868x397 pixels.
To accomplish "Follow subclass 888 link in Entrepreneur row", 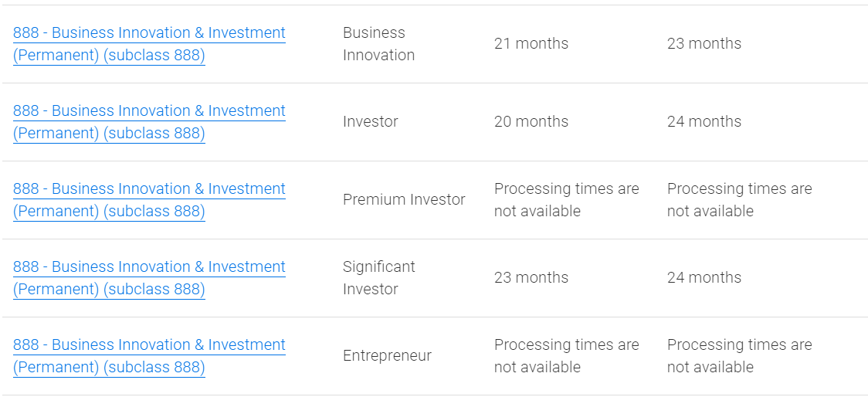I will [x=149, y=356].
